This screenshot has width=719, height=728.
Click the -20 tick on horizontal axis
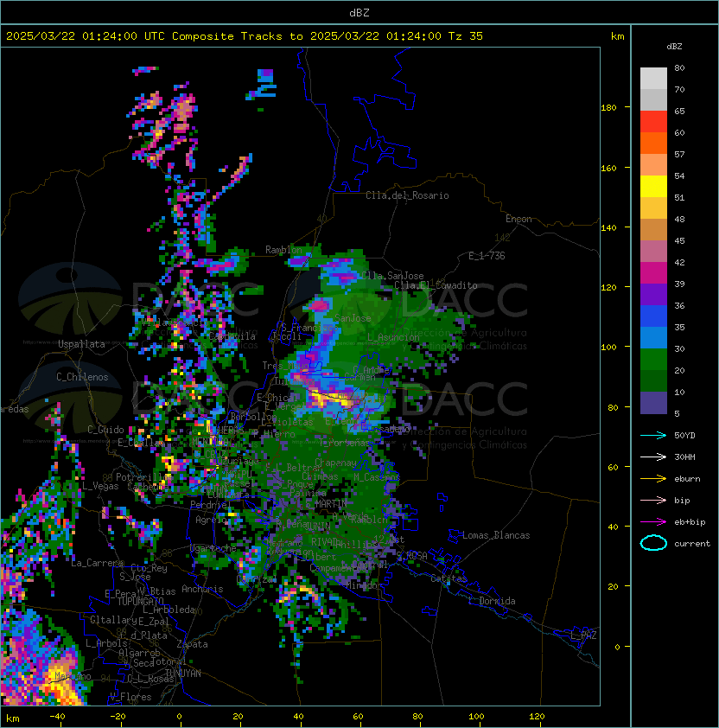point(118,717)
